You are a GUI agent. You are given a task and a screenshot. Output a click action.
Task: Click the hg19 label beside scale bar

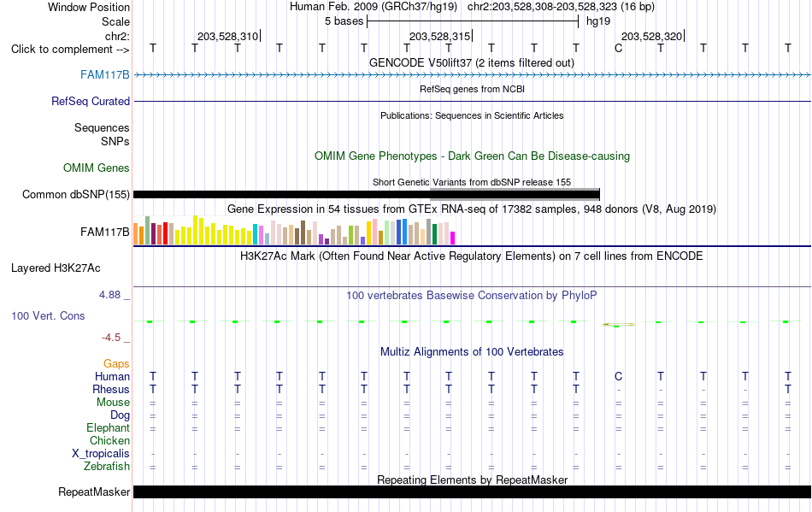(598, 21)
